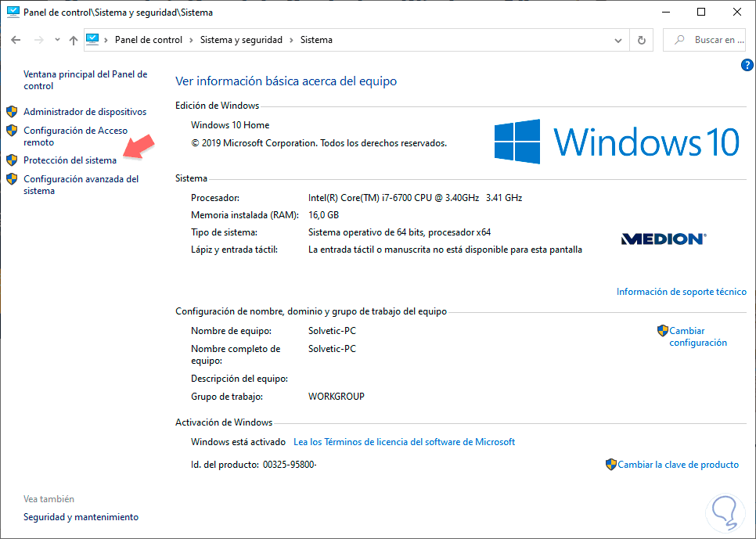Close the Sistema window

coord(737,12)
